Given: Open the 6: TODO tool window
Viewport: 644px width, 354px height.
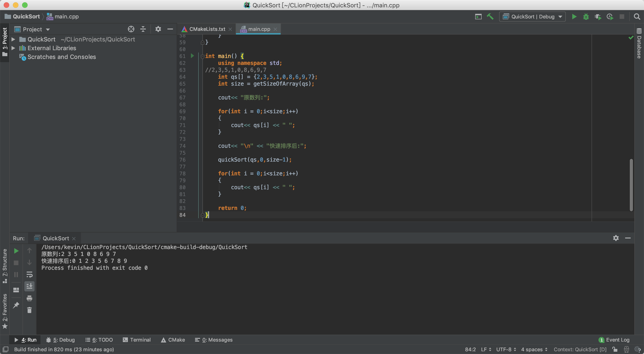Looking at the screenshot, I should point(99,340).
